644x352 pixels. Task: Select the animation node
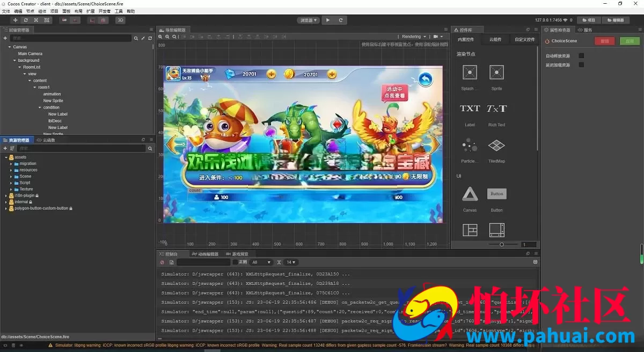pos(52,94)
